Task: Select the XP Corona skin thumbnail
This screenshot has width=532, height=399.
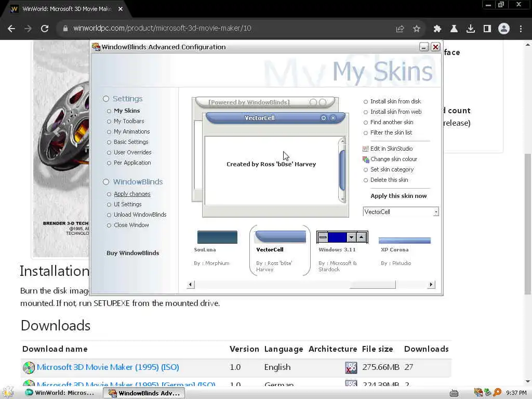Action: [x=404, y=241]
